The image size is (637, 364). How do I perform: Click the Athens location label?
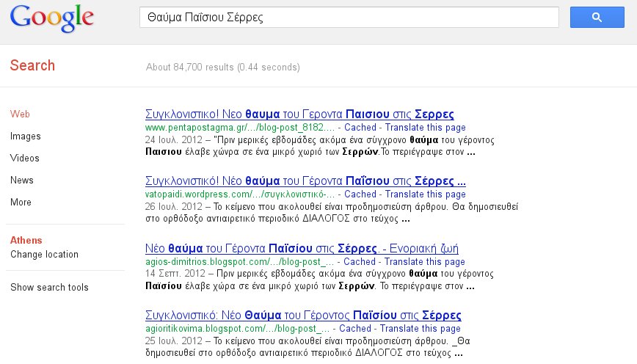(x=26, y=240)
